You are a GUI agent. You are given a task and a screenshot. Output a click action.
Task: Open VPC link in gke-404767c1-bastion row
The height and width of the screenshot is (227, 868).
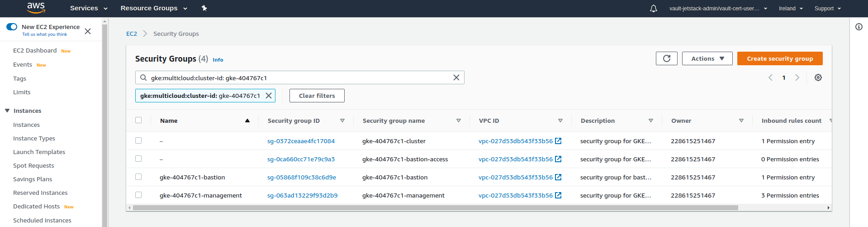tap(516, 177)
